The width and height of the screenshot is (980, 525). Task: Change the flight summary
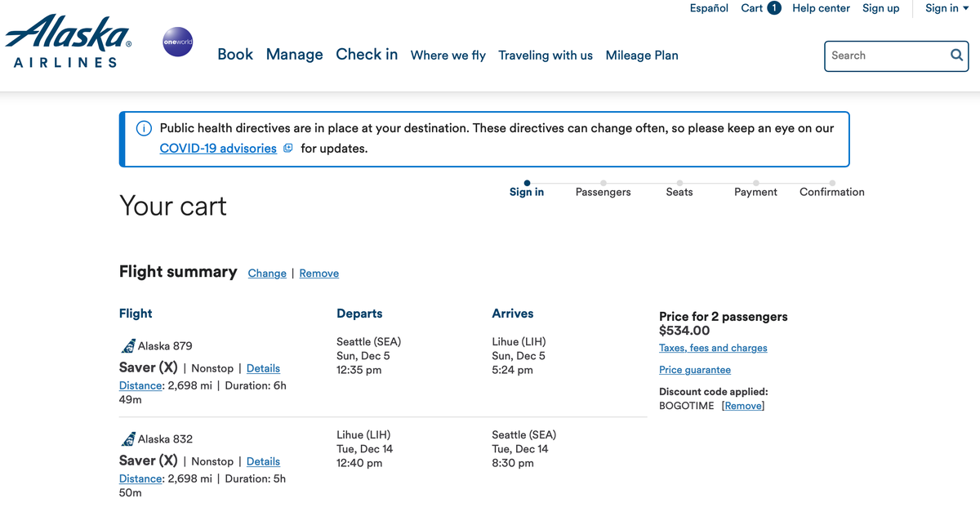(x=267, y=273)
